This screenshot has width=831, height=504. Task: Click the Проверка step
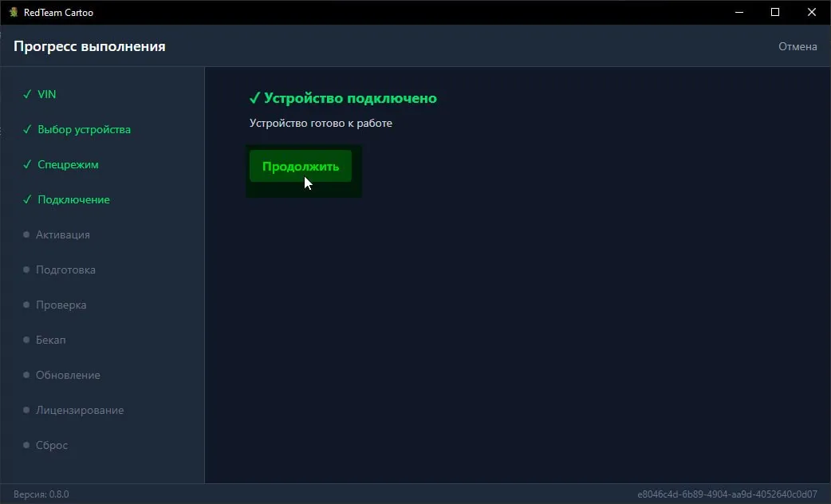click(x=61, y=305)
